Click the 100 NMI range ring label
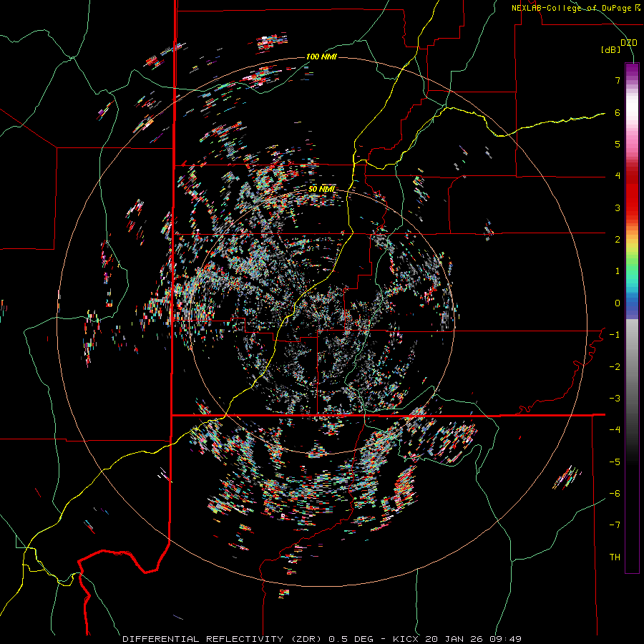The height and width of the screenshot is (644, 644). click(321, 57)
